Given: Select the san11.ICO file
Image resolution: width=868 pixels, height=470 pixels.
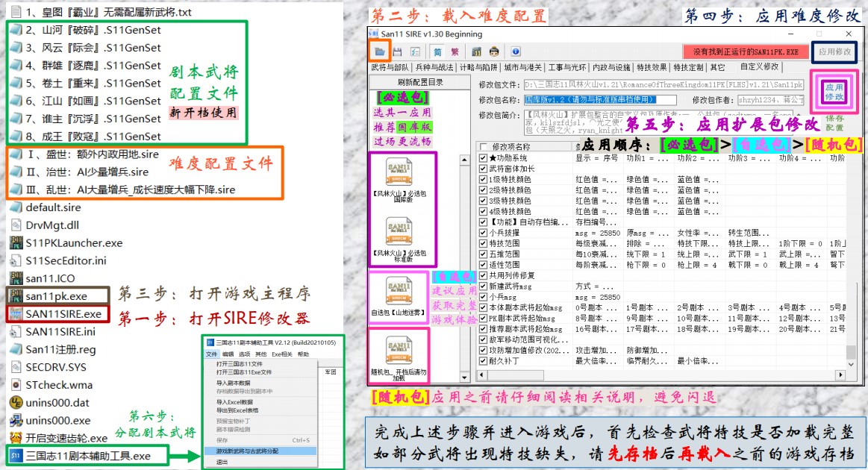Looking at the screenshot, I should [42, 278].
